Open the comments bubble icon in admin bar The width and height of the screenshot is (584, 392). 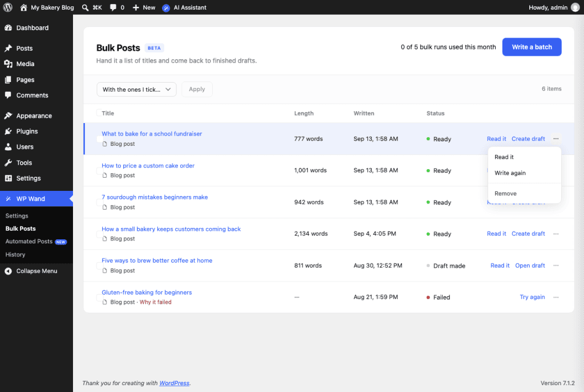pos(113,7)
